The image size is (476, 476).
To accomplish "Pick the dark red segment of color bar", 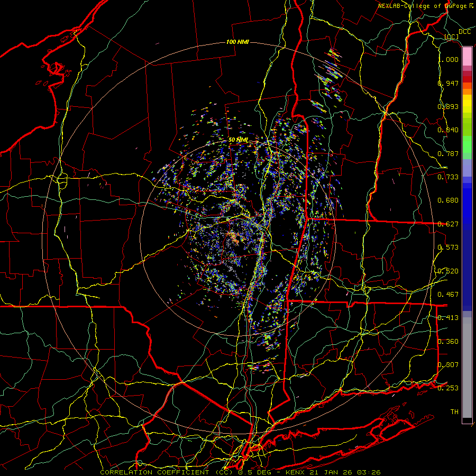I will (x=467, y=76).
